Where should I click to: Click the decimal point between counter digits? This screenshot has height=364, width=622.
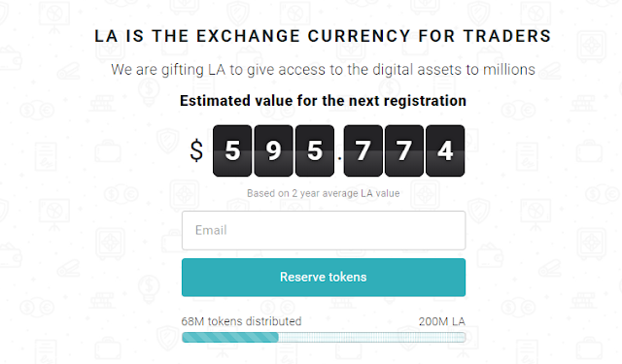click(x=339, y=159)
